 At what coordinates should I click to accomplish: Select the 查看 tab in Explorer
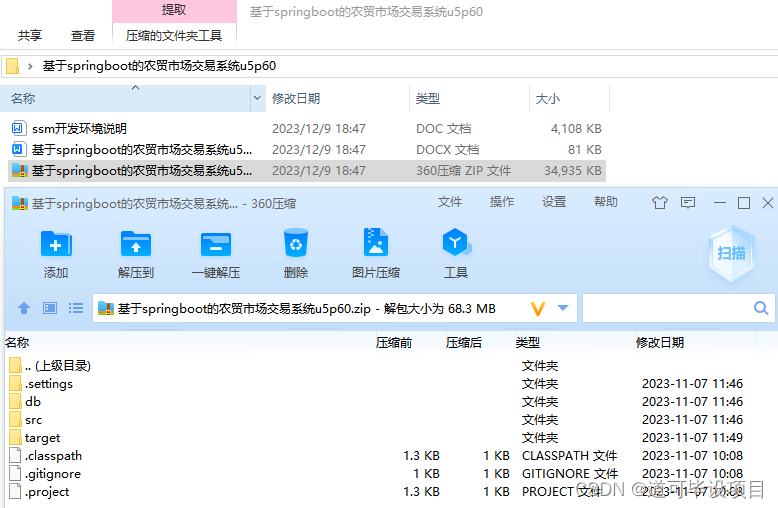82,36
